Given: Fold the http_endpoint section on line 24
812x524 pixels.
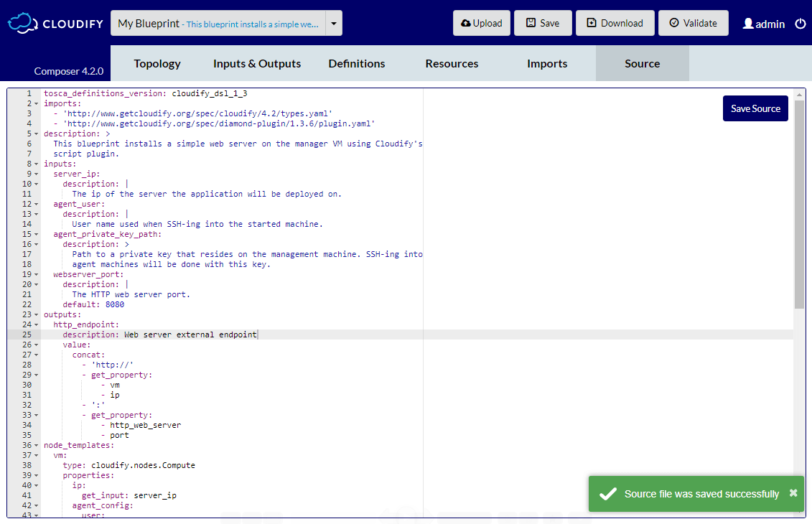Looking at the screenshot, I should pos(36,324).
